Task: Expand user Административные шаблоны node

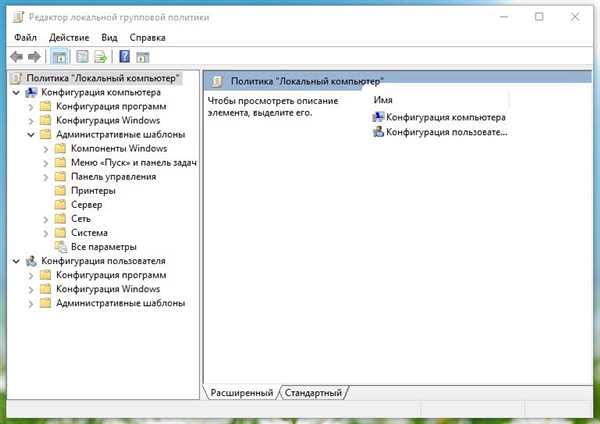Action: coord(31,304)
